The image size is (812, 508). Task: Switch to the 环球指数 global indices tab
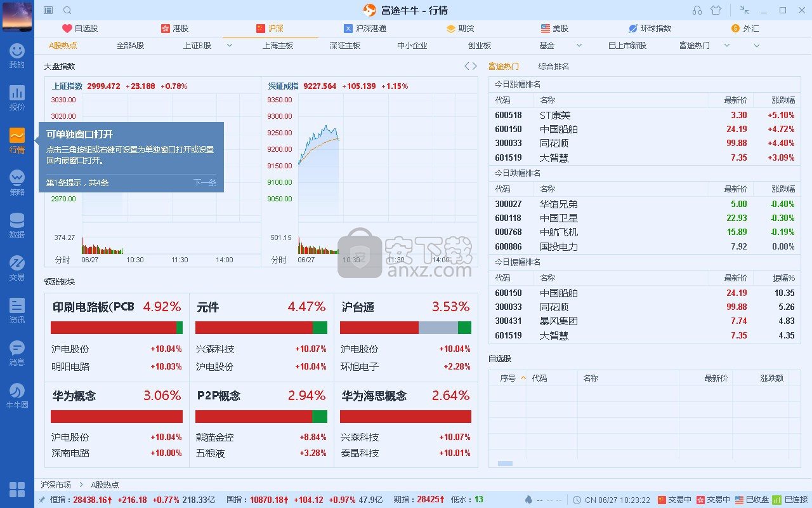pyautogui.click(x=650, y=29)
